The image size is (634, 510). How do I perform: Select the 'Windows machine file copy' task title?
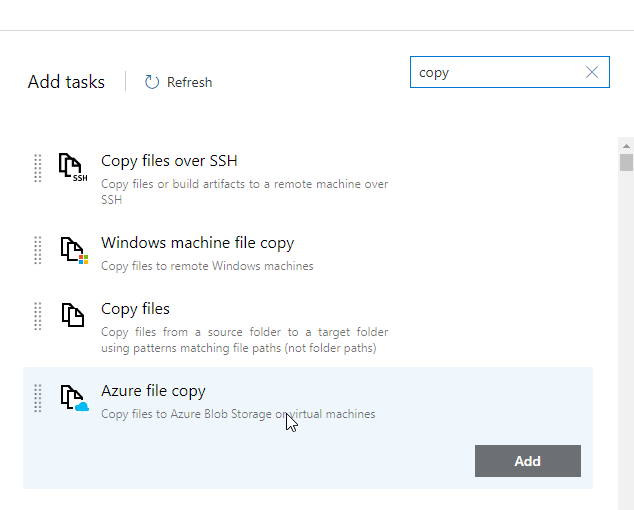tap(197, 243)
